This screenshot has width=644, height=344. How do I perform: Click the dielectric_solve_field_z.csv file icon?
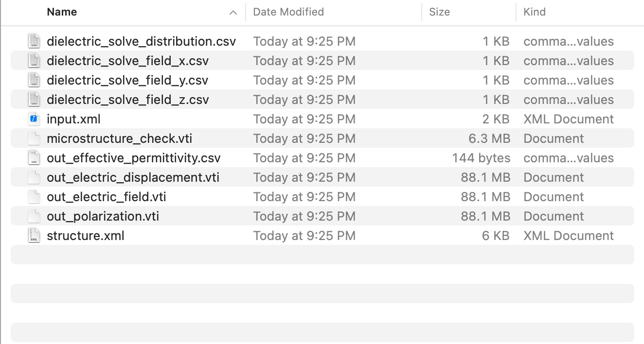pyautogui.click(x=34, y=100)
